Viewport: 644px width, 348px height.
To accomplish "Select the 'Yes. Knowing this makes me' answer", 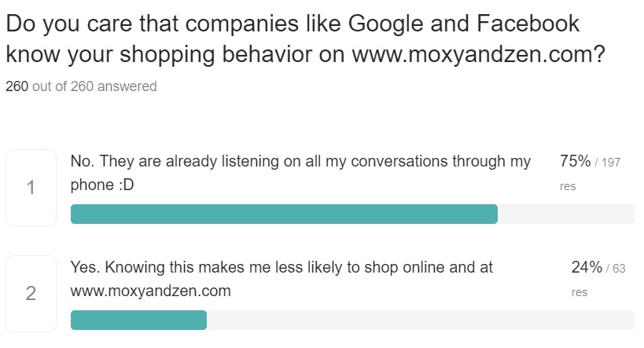I will tap(282, 279).
